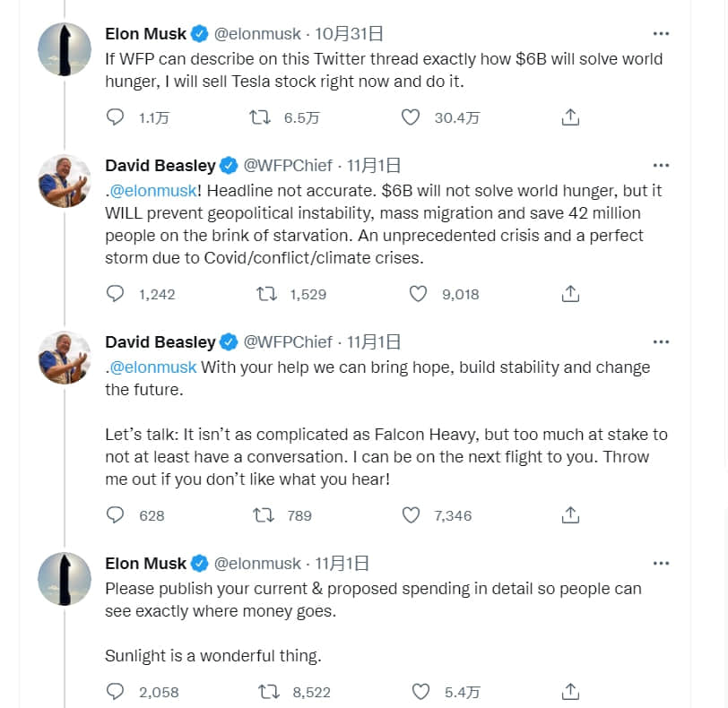Open David Beasley's avatar on 'Let's talk' tweet
The width and height of the screenshot is (728, 708).
pos(65,358)
